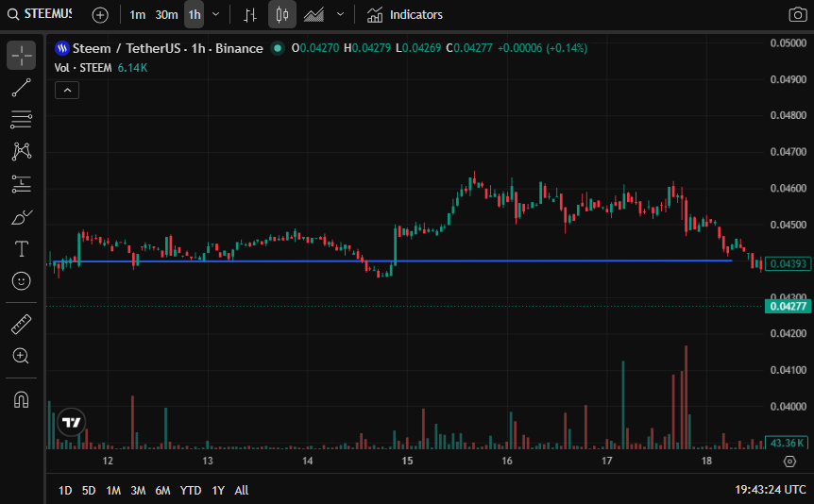Image resolution: width=814 pixels, height=504 pixels.
Task: Set chart range to 6M
Action: pos(162,490)
